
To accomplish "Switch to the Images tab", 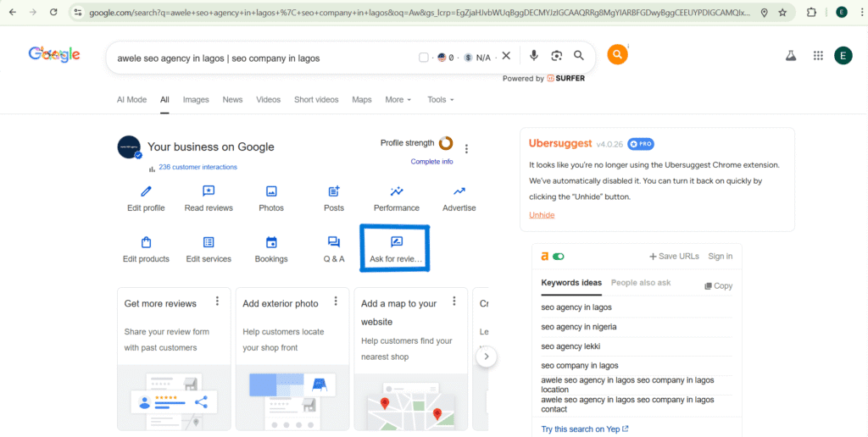I will pos(196,100).
